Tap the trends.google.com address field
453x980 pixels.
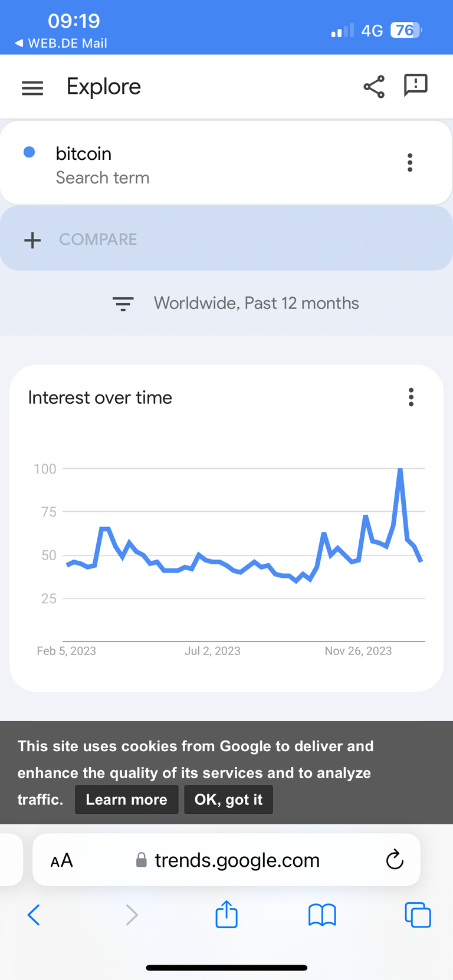(226, 860)
